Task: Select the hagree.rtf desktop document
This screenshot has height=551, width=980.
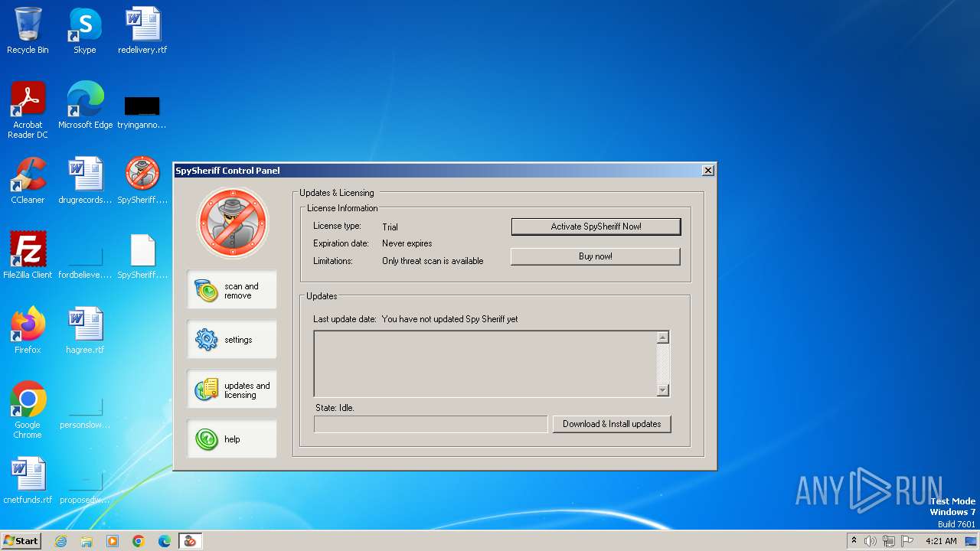Action: pyautogui.click(x=85, y=331)
